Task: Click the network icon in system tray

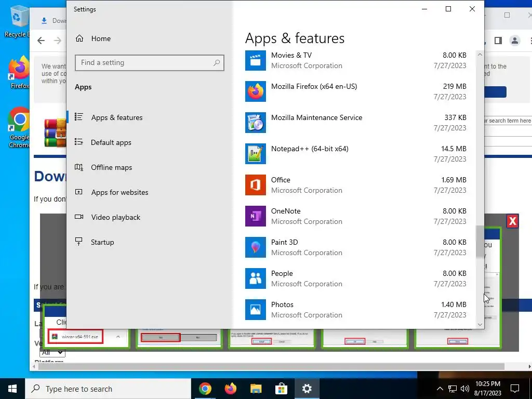Action: click(x=453, y=389)
